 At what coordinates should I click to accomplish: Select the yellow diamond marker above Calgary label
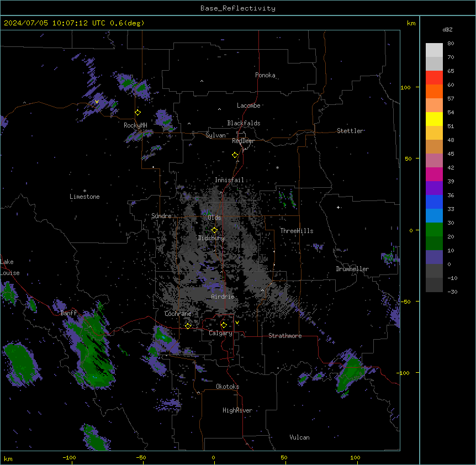[224, 325]
